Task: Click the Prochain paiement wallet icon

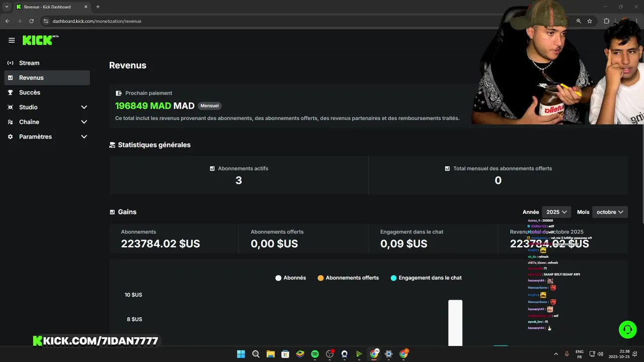Action: click(119, 93)
